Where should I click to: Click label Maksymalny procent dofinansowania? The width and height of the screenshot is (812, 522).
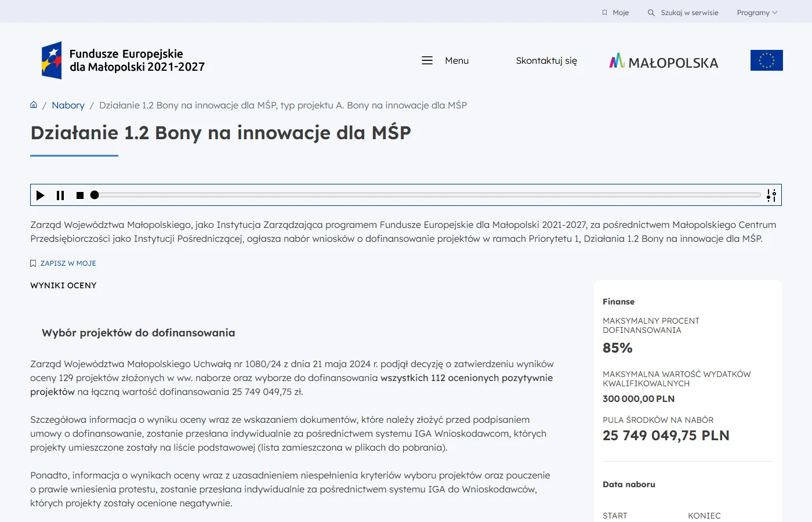651,325
